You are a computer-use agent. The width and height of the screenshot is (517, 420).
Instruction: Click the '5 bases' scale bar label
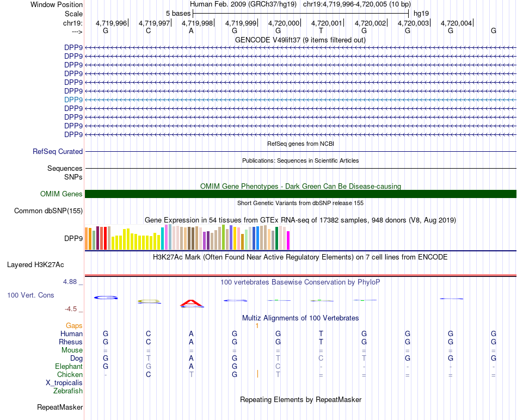pos(178,14)
